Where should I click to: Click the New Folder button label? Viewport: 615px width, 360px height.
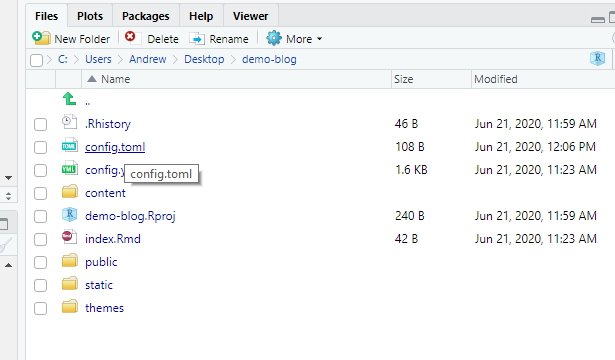click(82, 39)
